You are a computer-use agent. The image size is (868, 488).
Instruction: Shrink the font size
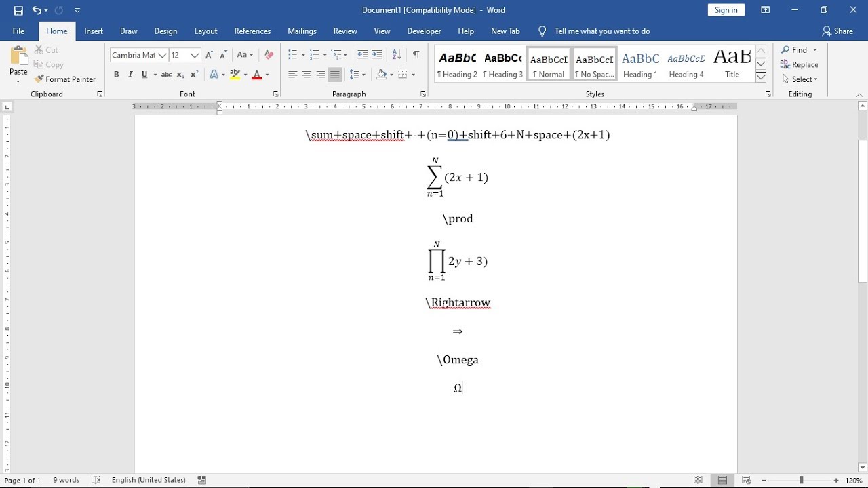tap(223, 55)
